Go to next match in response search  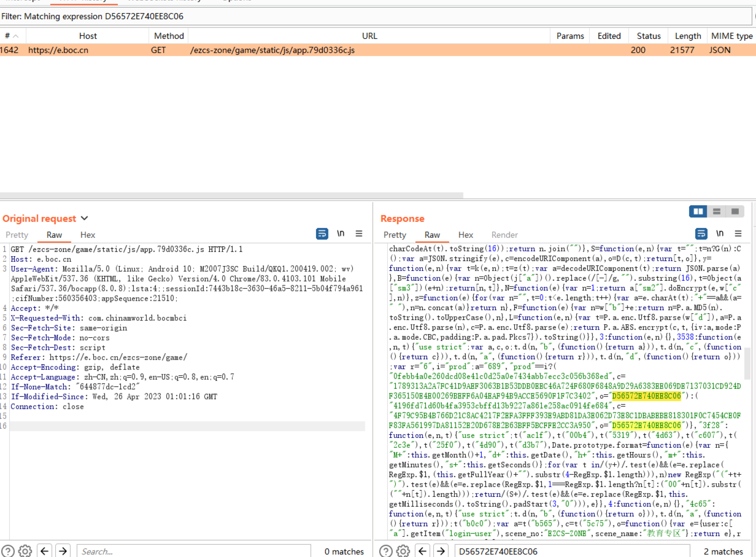pyautogui.click(x=441, y=551)
